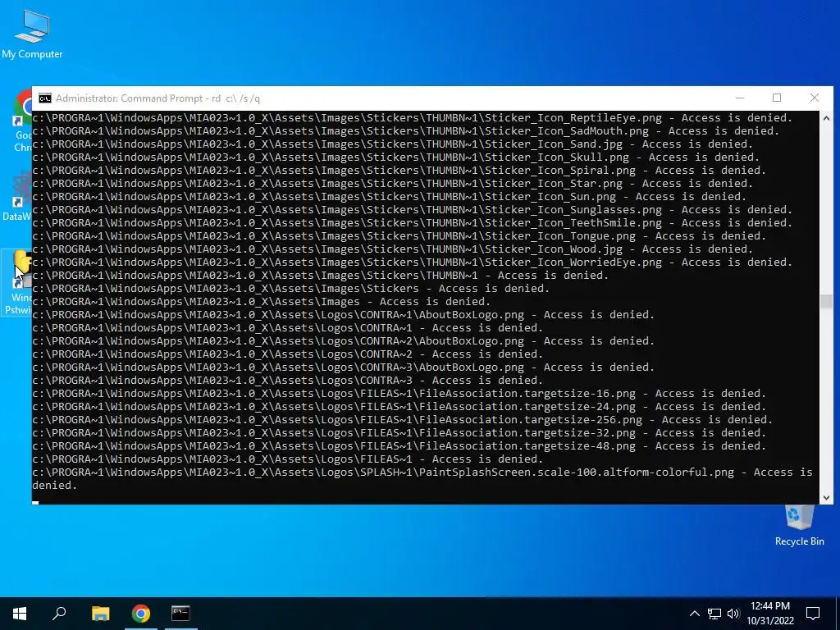
Task: Click the FileAssociation.targetsize-256.png line
Action: 402,419
